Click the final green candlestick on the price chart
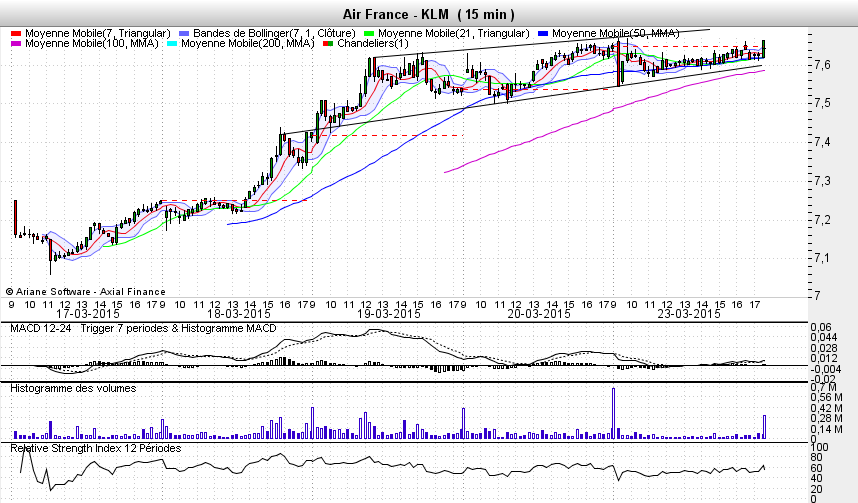The image size is (858, 503). coord(763,49)
